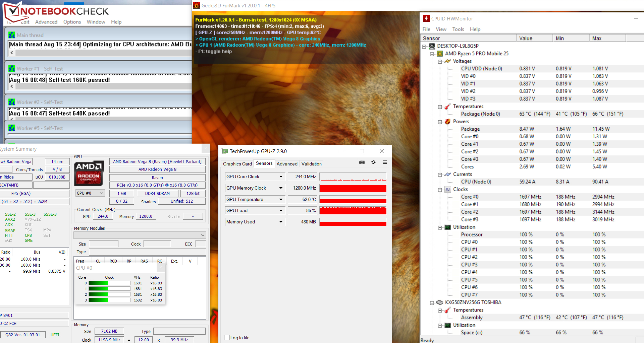Open the GPU #0 selector dropdown
Image resolution: width=644 pixels, height=343 pixels.
click(90, 193)
